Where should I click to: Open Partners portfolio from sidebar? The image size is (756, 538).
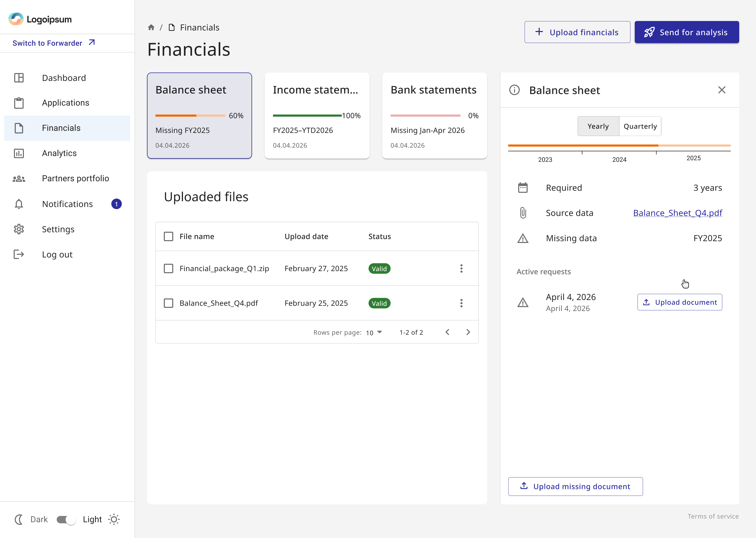pos(67,179)
